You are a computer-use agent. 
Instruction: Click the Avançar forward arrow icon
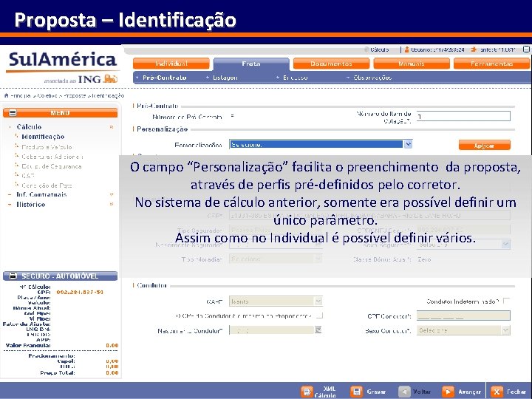coord(448,392)
